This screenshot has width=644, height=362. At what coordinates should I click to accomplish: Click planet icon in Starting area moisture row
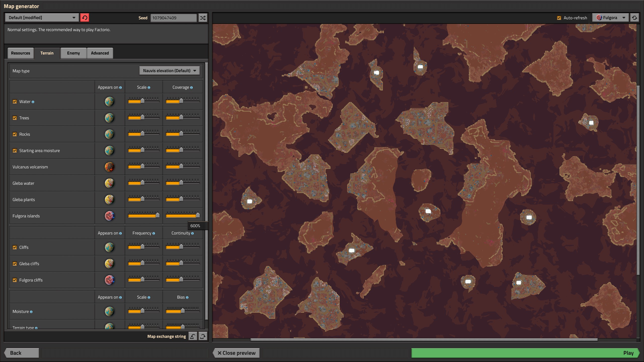pos(109,151)
